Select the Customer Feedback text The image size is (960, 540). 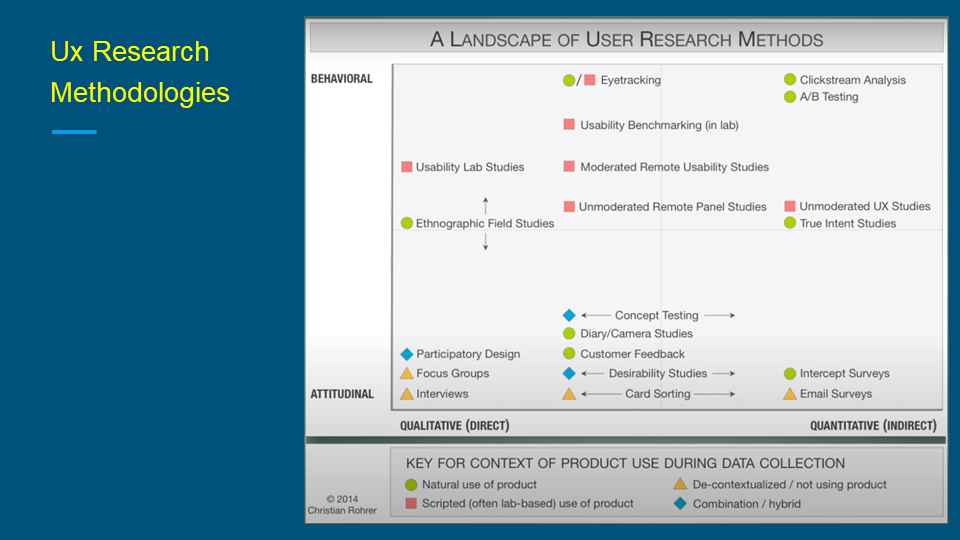click(x=632, y=354)
